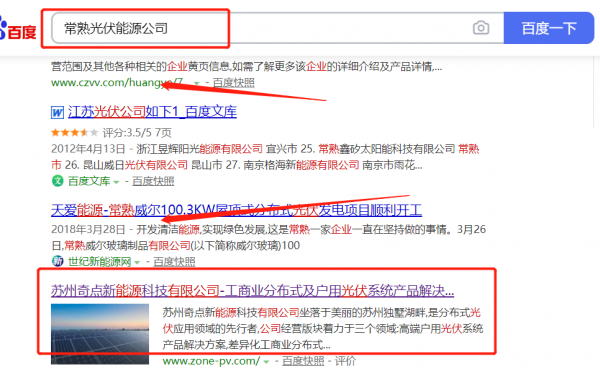Click the 百度一下 search button
The image size is (600, 375).
(x=549, y=28)
